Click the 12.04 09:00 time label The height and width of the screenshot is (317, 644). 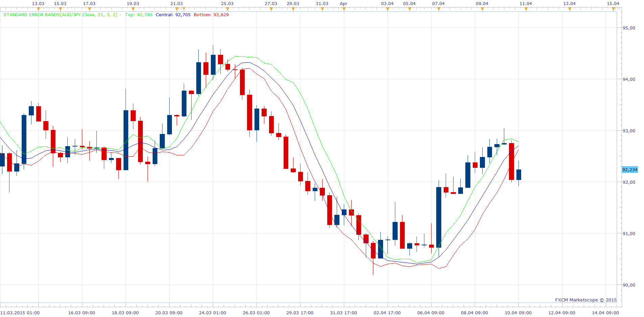pyautogui.click(x=562, y=313)
